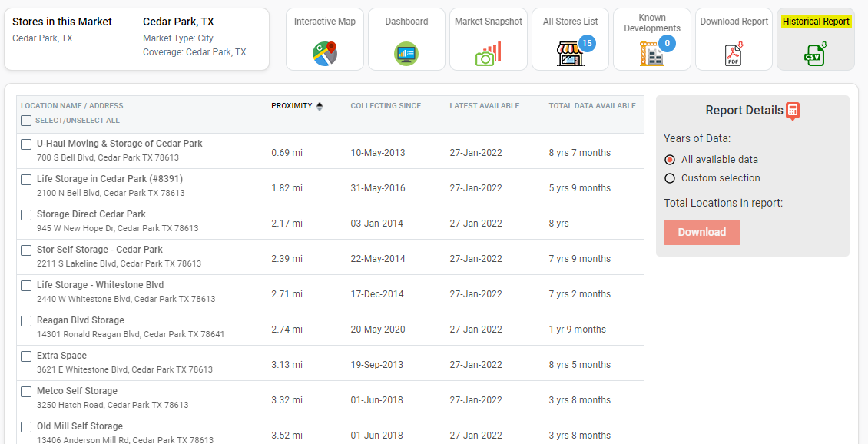
Task: Open the All Stores List tab label
Action: tap(570, 22)
